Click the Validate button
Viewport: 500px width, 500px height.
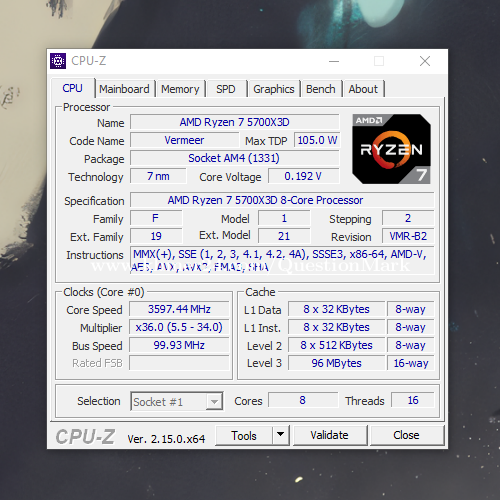coord(329,435)
